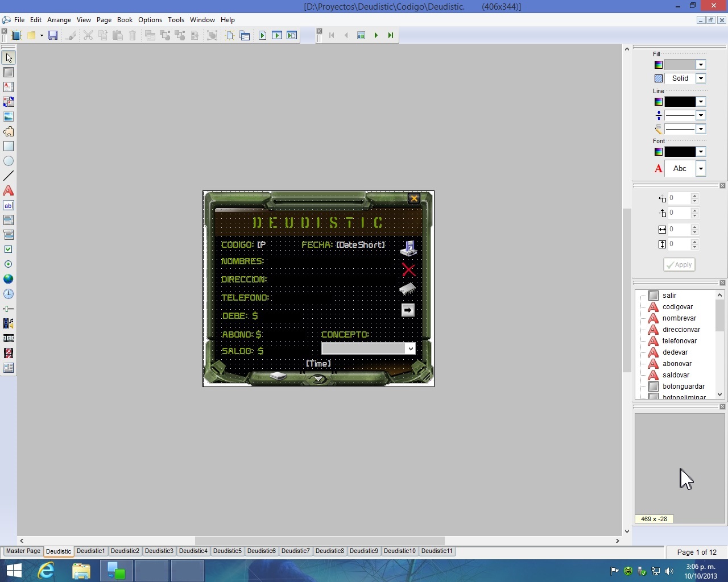Choose the Check Box tool in toolbox
728x582 pixels.
click(x=9, y=250)
